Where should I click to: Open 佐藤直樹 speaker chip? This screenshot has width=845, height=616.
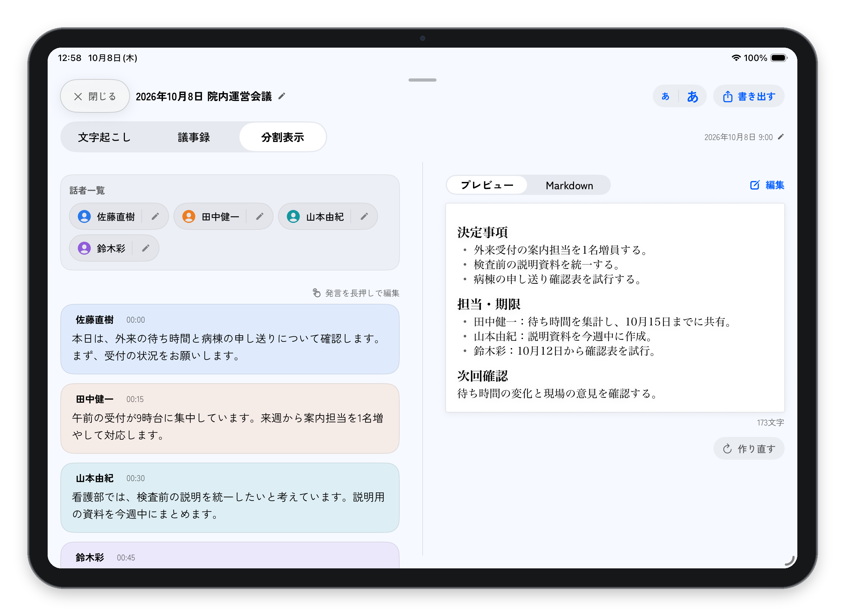(119, 216)
